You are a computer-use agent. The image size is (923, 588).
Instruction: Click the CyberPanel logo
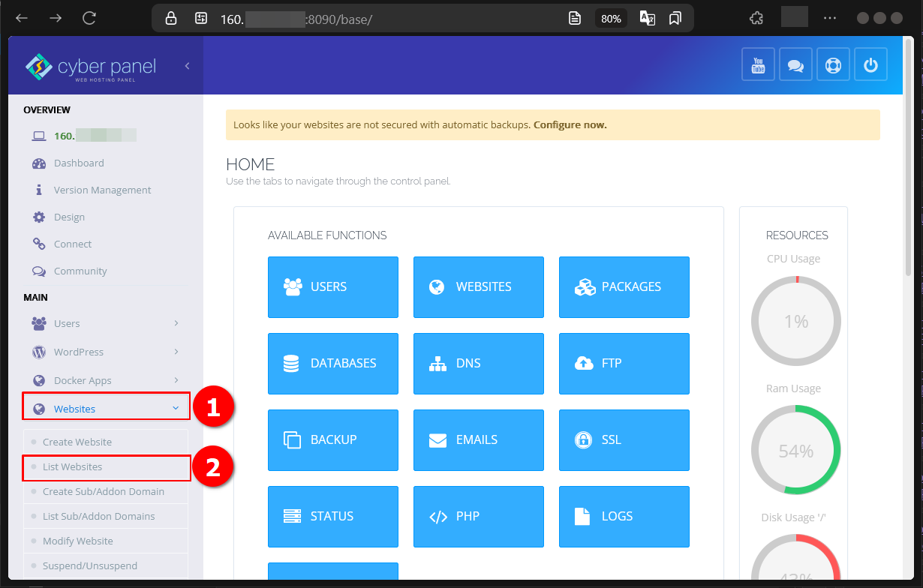91,67
